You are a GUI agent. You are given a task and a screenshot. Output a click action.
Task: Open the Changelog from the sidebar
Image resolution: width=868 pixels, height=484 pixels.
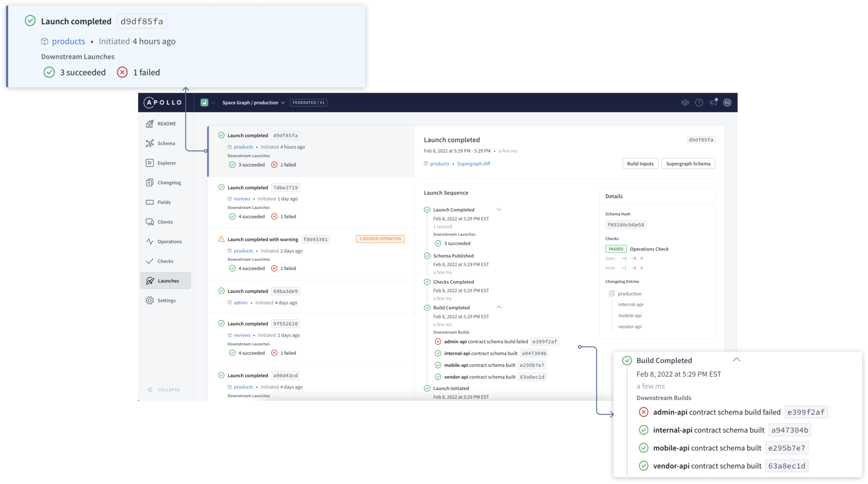tap(150, 182)
